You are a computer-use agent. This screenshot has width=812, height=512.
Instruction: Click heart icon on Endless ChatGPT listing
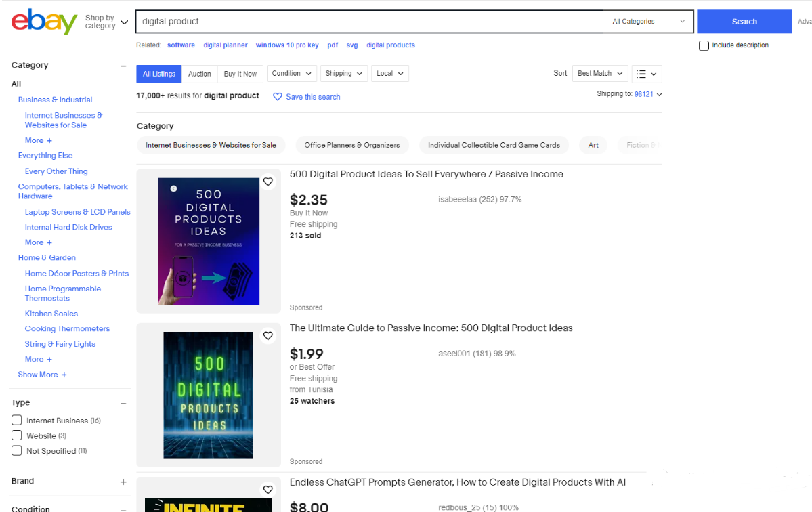pyautogui.click(x=268, y=490)
